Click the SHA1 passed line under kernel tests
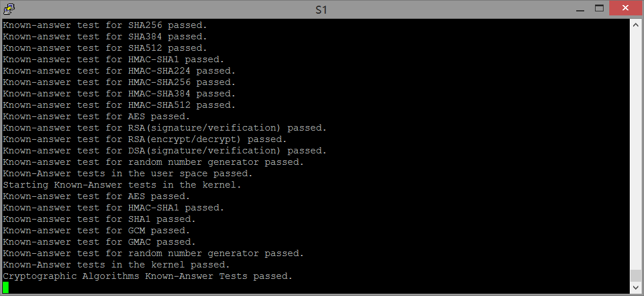The height and width of the screenshot is (296, 644). pos(99,219)
